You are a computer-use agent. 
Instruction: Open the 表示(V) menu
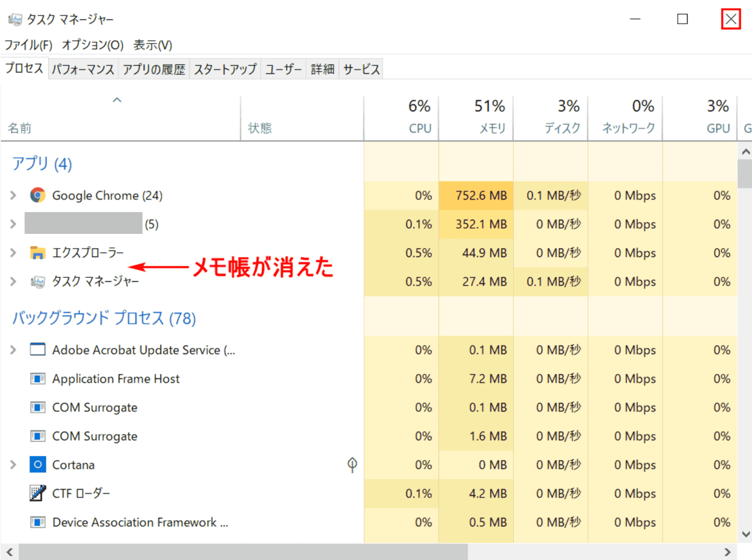tap(152, 45)
